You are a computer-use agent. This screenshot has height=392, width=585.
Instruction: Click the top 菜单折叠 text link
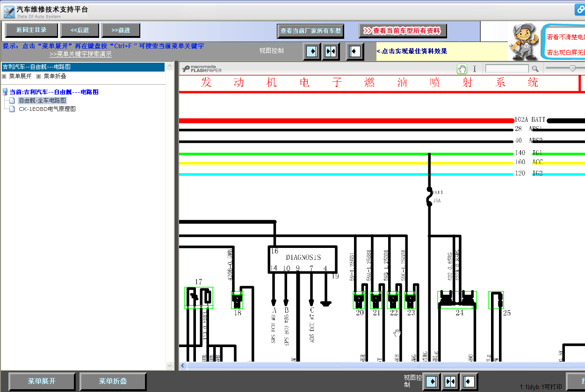(x=55, y=76)
